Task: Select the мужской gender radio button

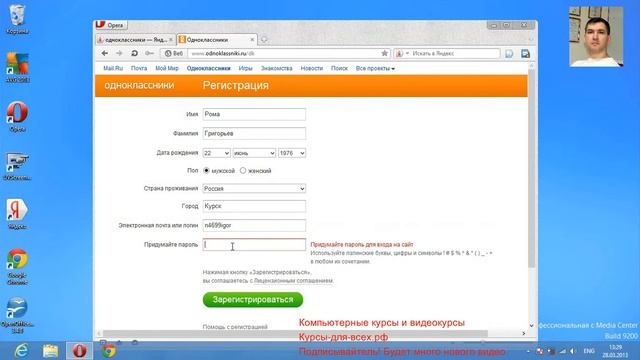Action: tap(207, 171)
